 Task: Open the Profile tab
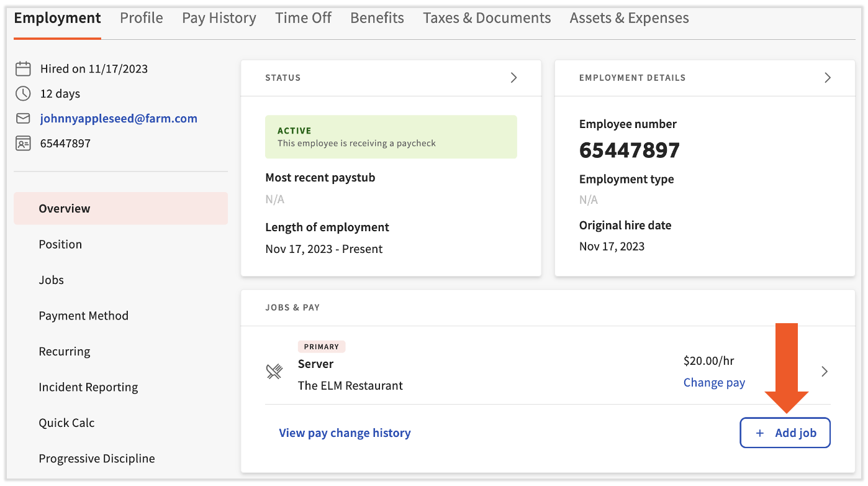(141, 18)
